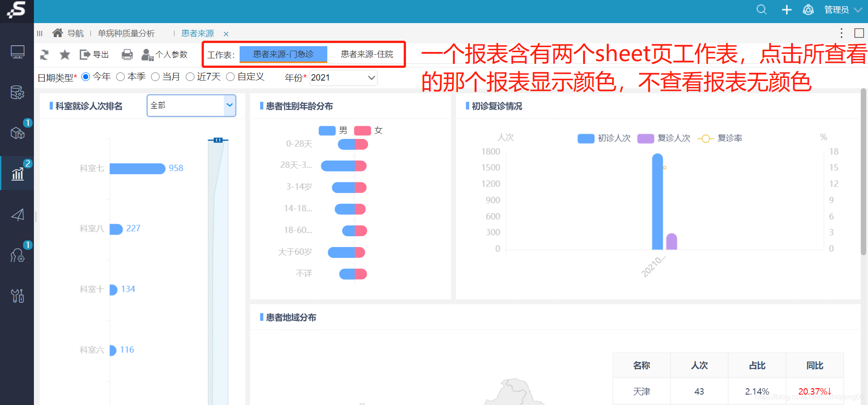Toggle the 复诊人次 legend series
This screenshot has height=405, width=868.
(x=664, y=138)
